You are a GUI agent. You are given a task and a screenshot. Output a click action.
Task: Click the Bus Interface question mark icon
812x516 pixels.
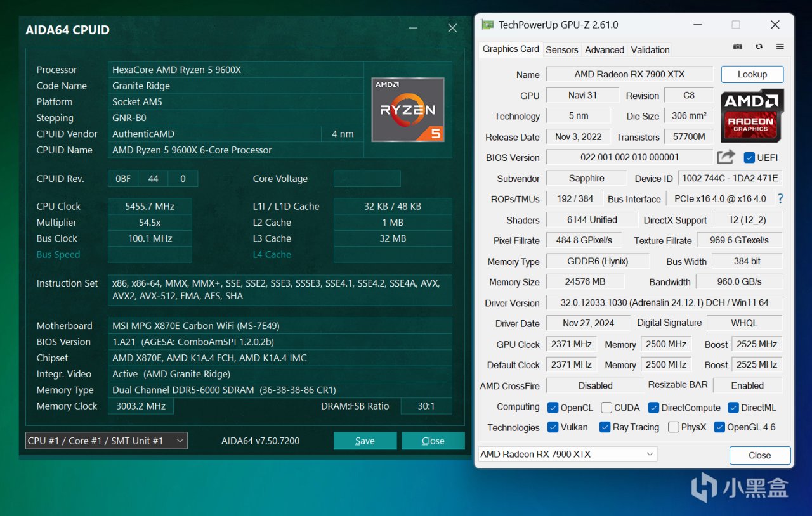point(780,198)
